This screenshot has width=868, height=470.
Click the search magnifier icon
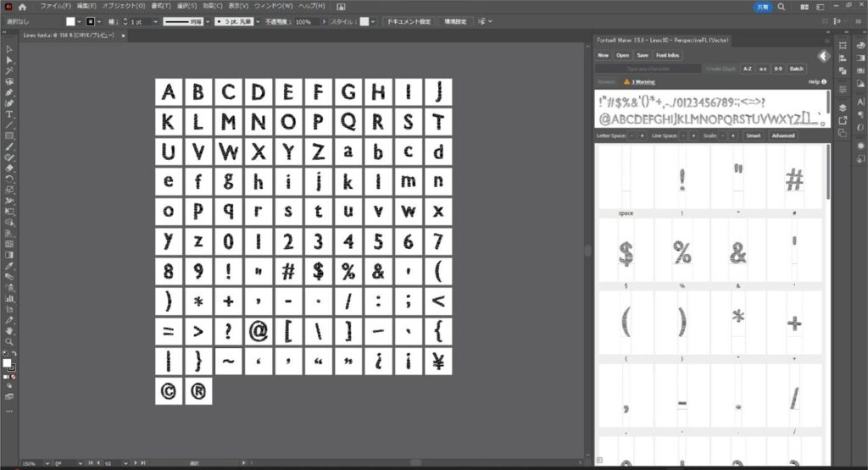(781, 7)
